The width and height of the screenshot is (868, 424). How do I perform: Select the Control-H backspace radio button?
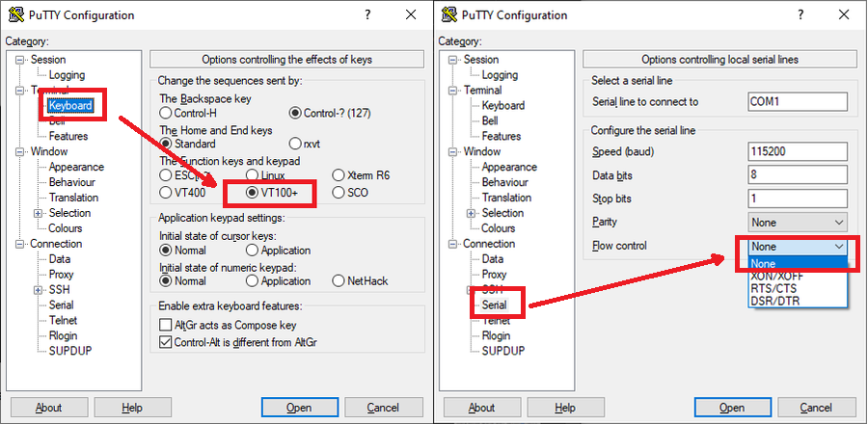165,114
